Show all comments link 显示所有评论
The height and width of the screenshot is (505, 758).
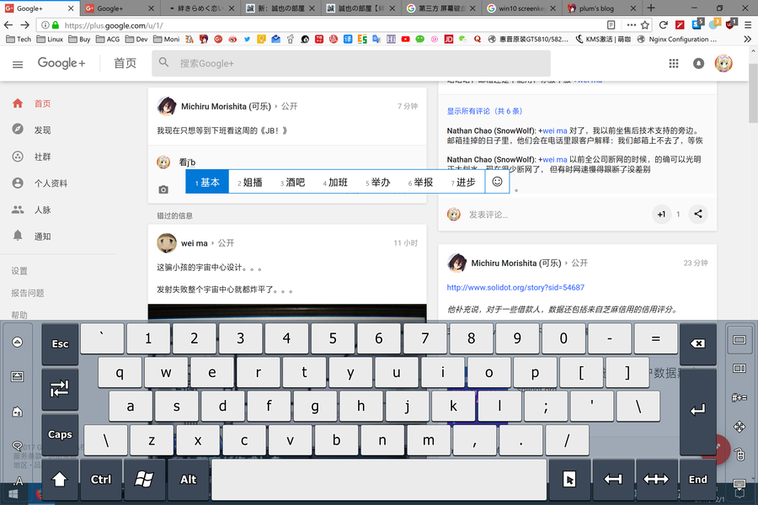pyautogui.click(x=484, y=111)
